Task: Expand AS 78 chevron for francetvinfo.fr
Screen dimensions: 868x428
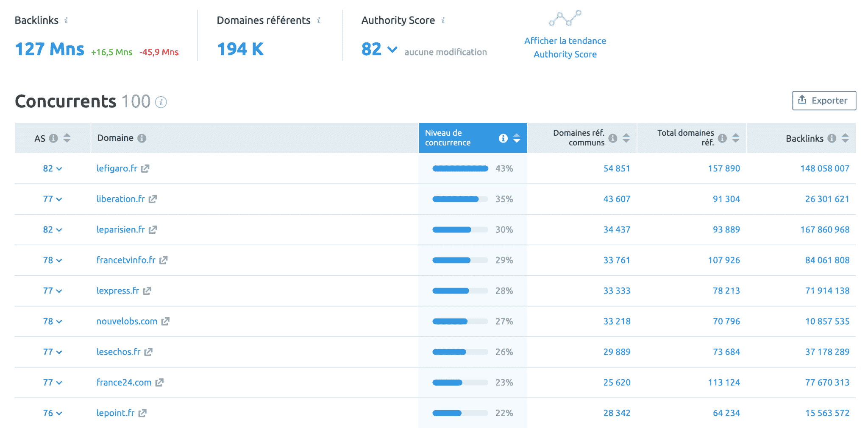Action: point(59,260)
